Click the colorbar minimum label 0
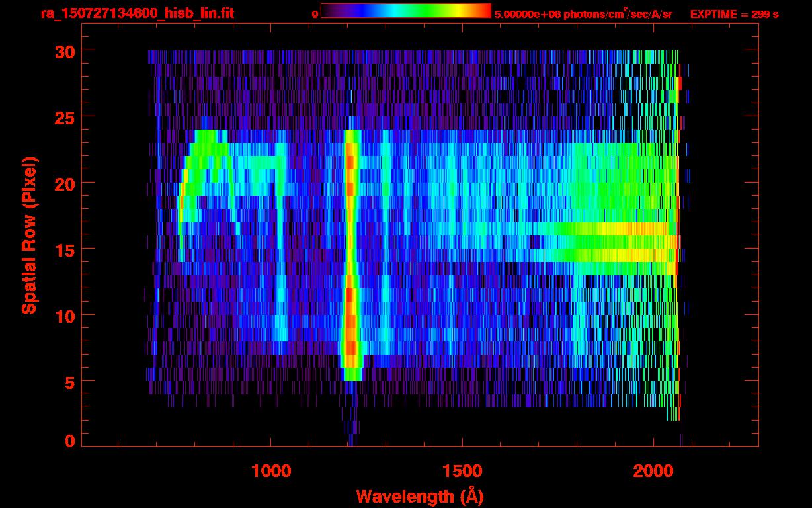The width and height of the screenshot is (812, 508). click(x=315, y=14)
